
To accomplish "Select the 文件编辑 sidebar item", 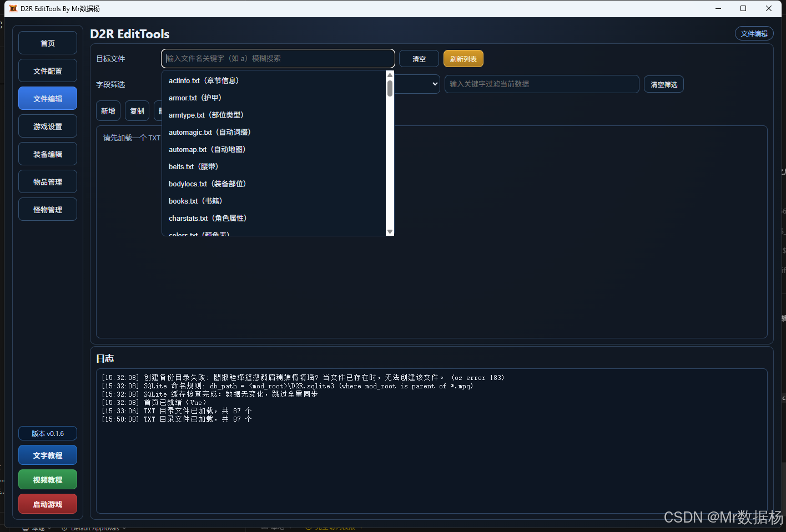I will click(x=48, y=99).
